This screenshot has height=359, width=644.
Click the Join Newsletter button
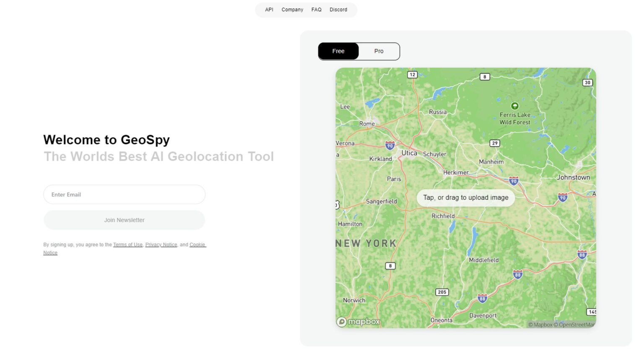click(124, 220)
